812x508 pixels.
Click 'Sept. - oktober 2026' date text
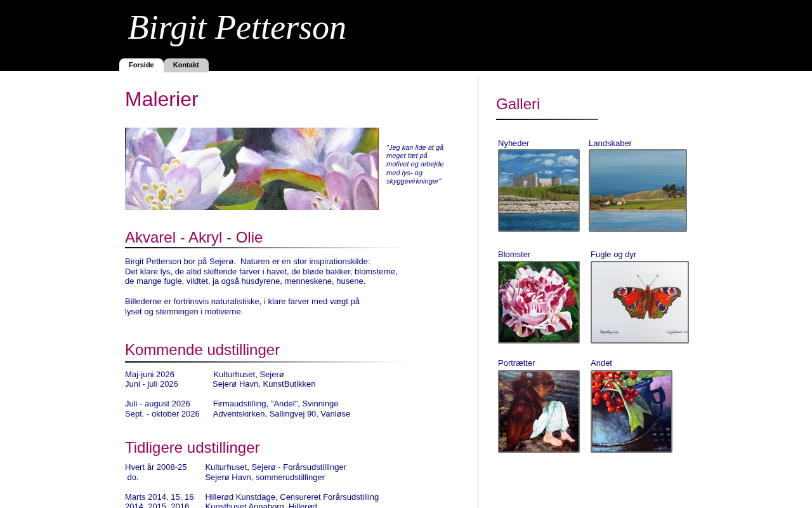[x=162, y=414]
